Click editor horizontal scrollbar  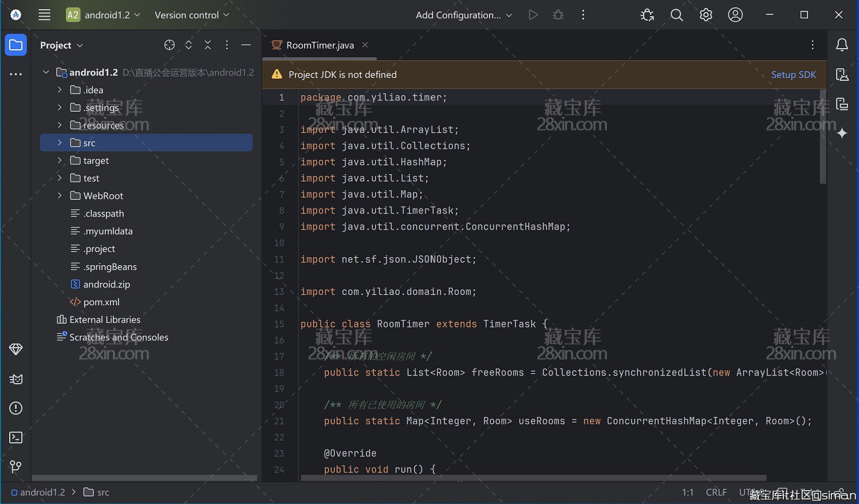tap(534, 478)
